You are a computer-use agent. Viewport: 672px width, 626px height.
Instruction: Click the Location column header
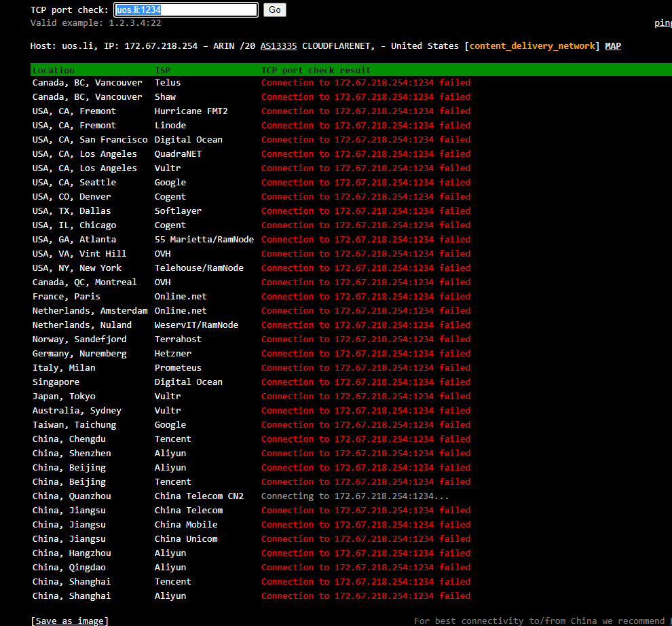[x=54, y=70]
